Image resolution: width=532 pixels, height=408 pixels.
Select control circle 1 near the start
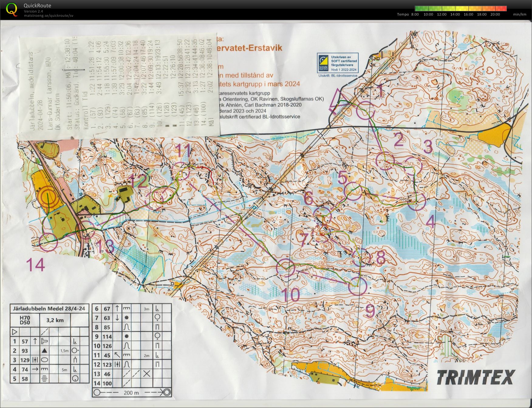[x=365, y=111]
